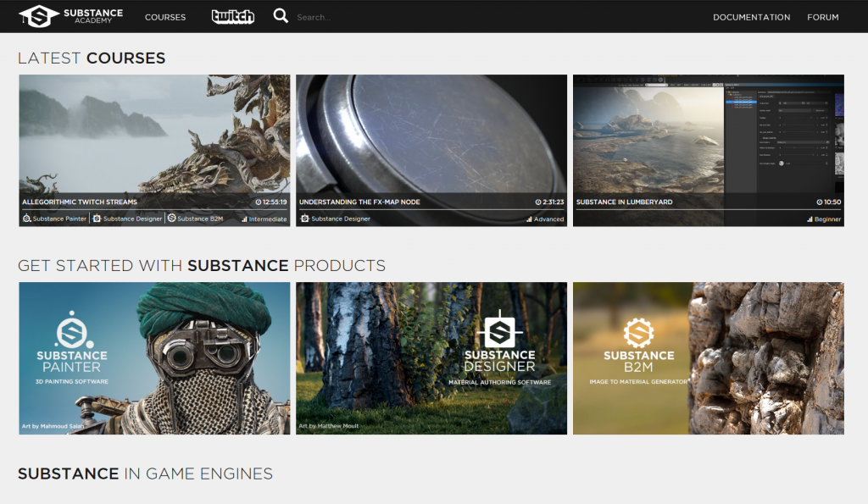The width and height of the screenshot is (868, 504).
Task: Open the Substance B2M product card
Action: (x=708, y=358)
